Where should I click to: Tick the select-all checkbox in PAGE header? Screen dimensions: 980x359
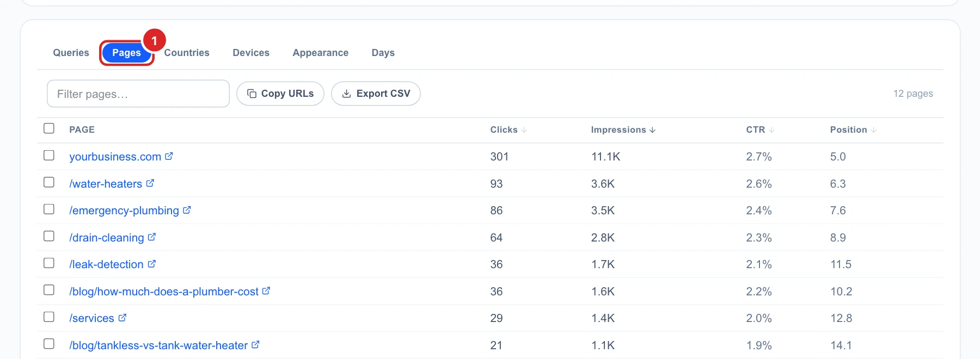49,128
